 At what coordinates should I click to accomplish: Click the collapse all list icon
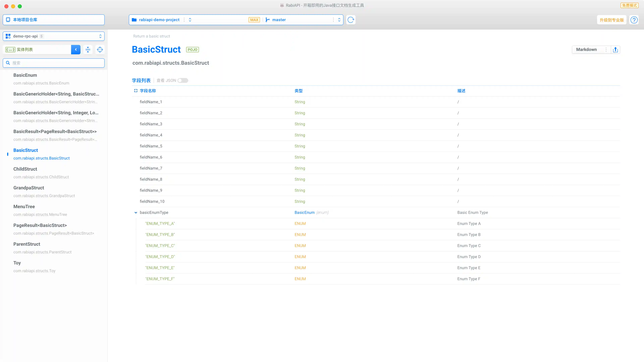(88, 49)
